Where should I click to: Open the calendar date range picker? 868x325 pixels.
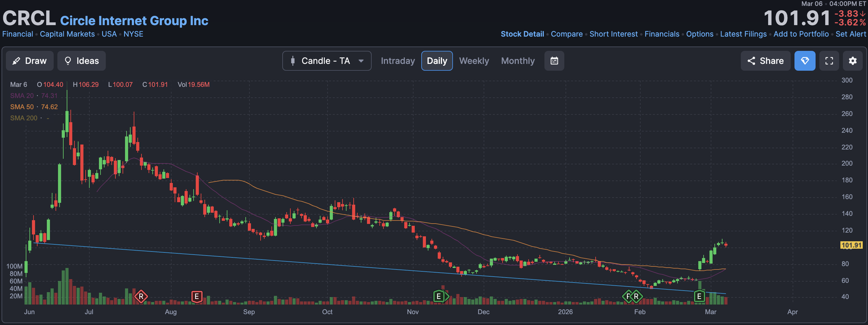[x=554, y=60]
